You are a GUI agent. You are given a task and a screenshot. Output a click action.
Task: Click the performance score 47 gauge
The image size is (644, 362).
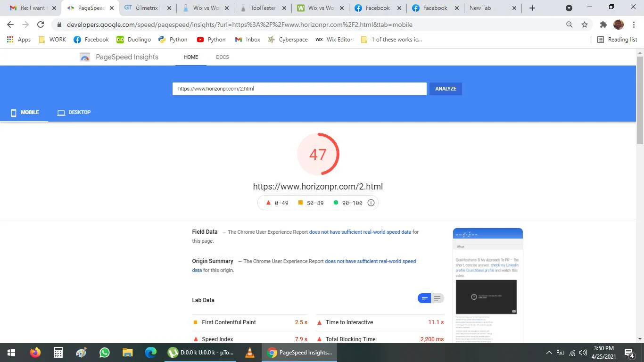tap(318, 154)
